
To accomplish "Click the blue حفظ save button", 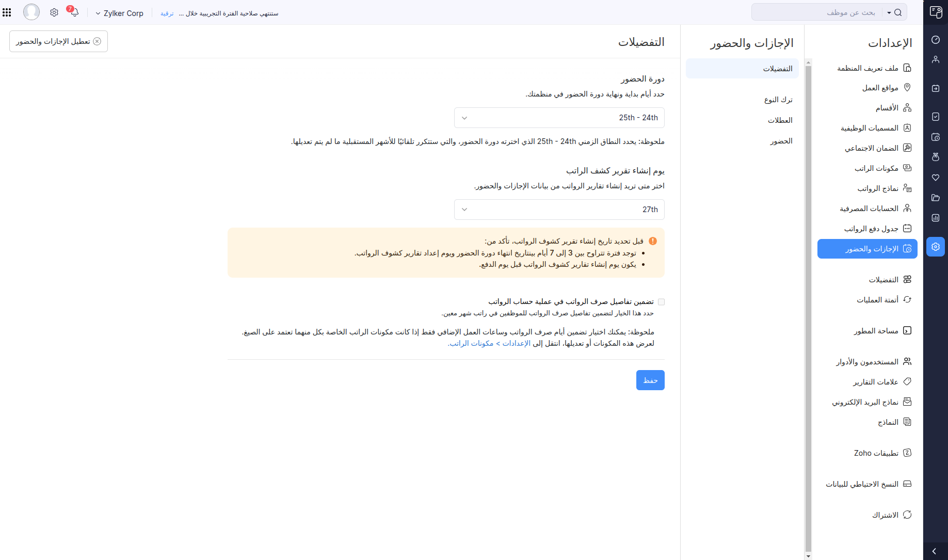I will click(x=650, y=380).
